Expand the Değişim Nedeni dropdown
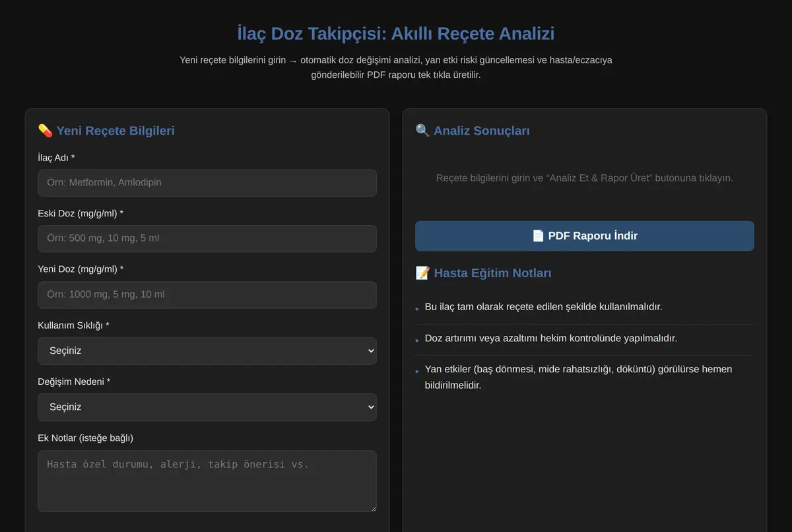The image size is (792, 532). point(207,407)
